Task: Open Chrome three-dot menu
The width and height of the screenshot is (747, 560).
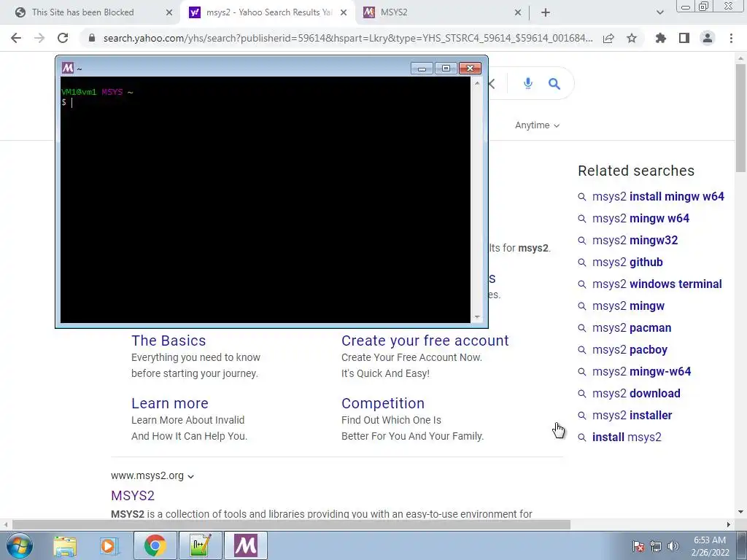Action: (731, 38)
